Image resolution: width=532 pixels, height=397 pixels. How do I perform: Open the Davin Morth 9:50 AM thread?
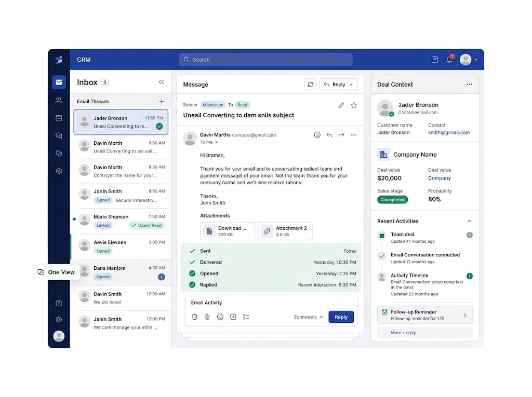click(x=121, y=147)
